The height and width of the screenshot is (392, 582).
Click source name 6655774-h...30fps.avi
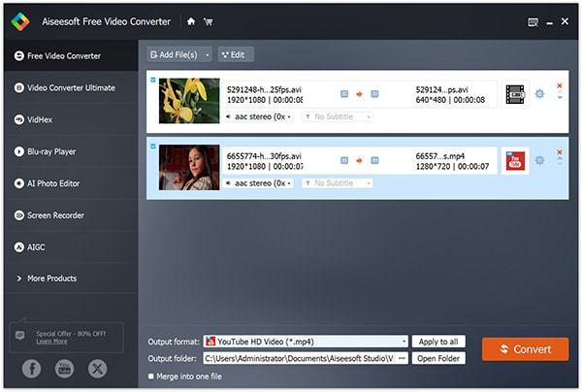pyautogui.click(x=264, y=156)
